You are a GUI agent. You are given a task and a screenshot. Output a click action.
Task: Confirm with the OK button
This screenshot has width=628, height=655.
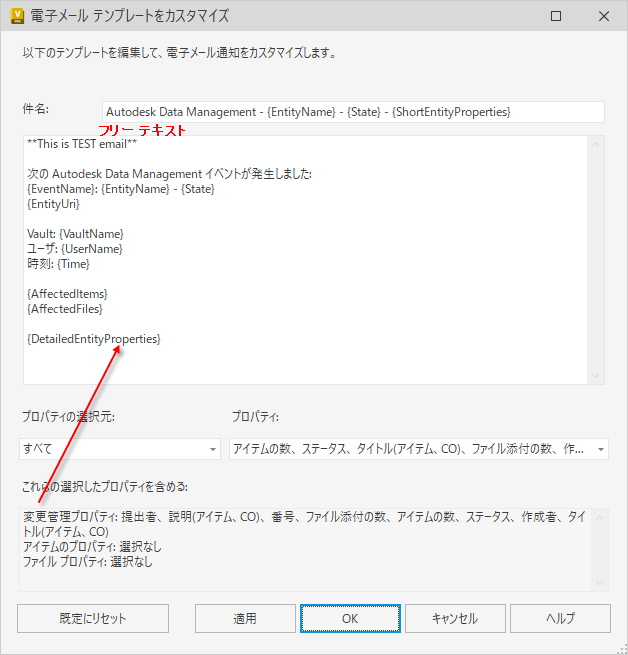click(350, 618)
